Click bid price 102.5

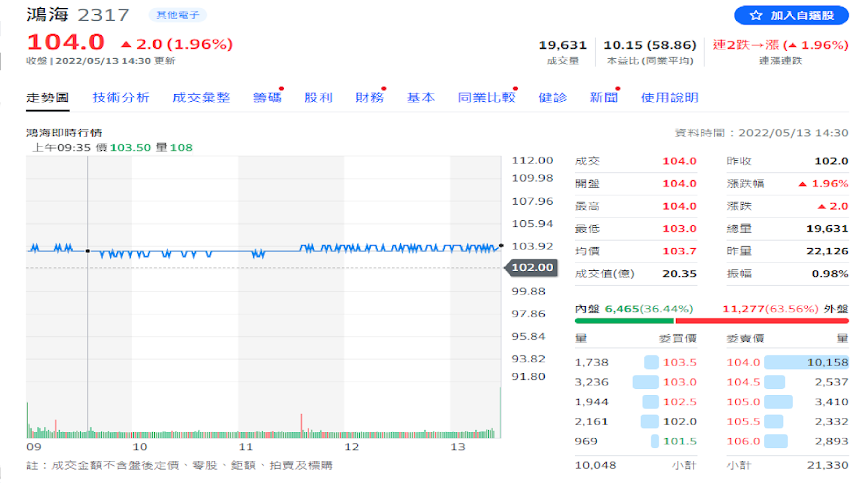tap(680, 402)
